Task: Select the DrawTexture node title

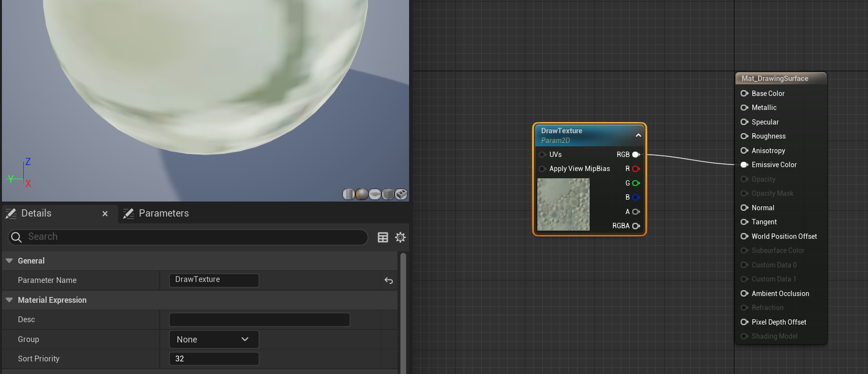Action: click(x=562, y=131)
